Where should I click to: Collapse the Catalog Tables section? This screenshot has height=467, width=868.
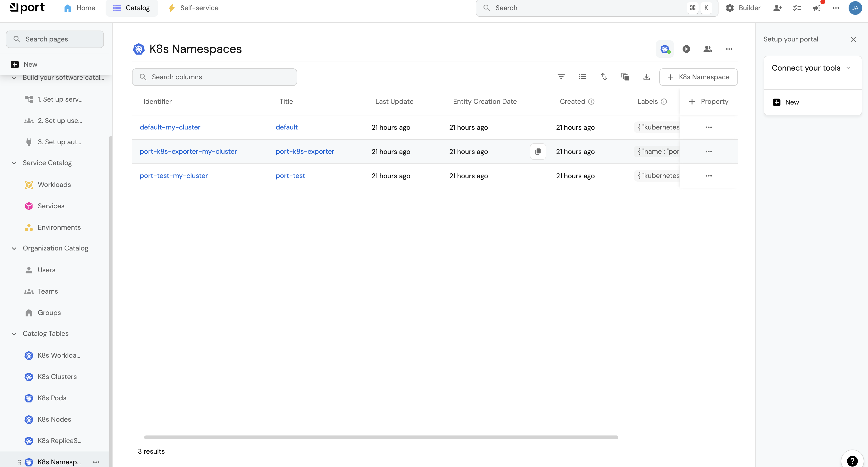14,334
